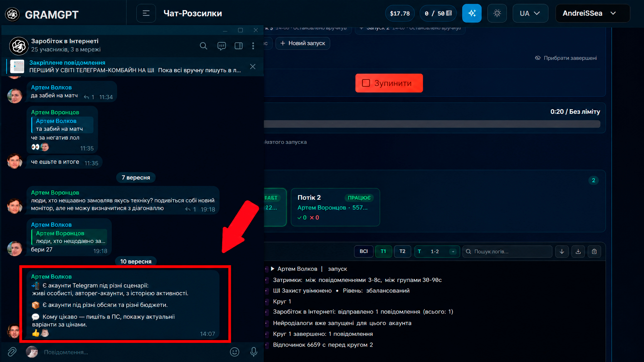Open the chat three-dot menu
Image resolution: width=644 pixels, height=362 pixels.
pos(253,46)
